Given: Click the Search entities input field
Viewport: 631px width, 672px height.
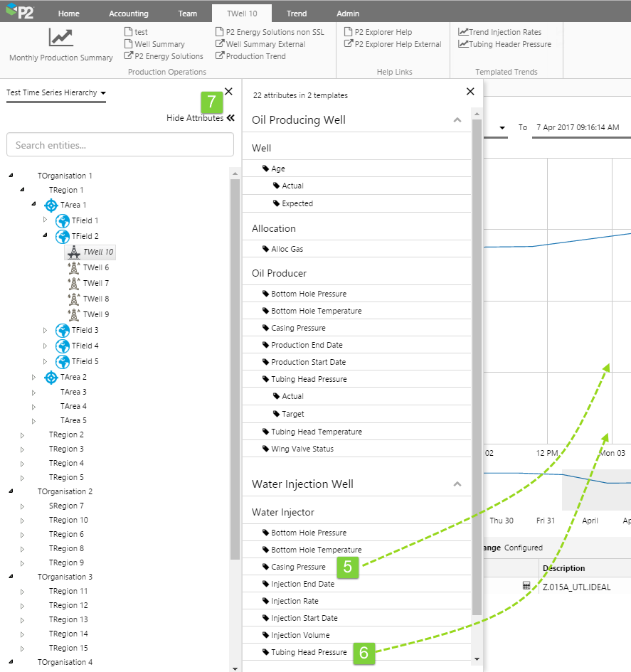Looking at the screenshot, I should [x=120, y=145].
